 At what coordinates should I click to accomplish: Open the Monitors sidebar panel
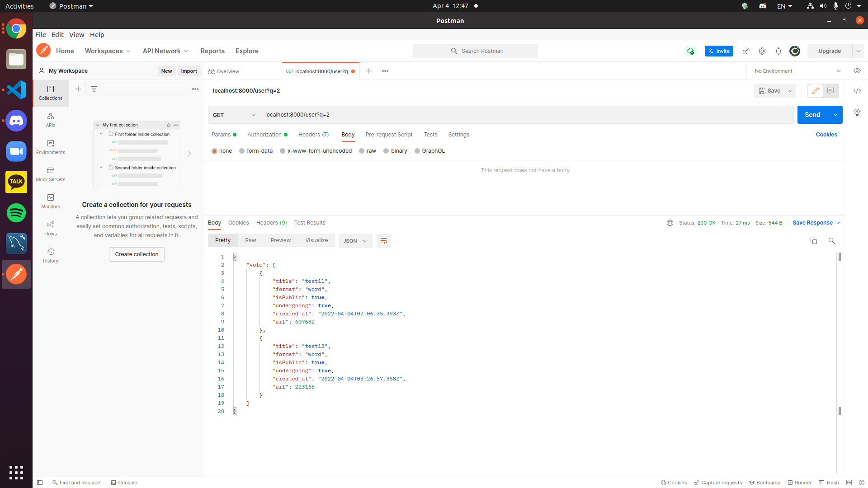(51, 202)
